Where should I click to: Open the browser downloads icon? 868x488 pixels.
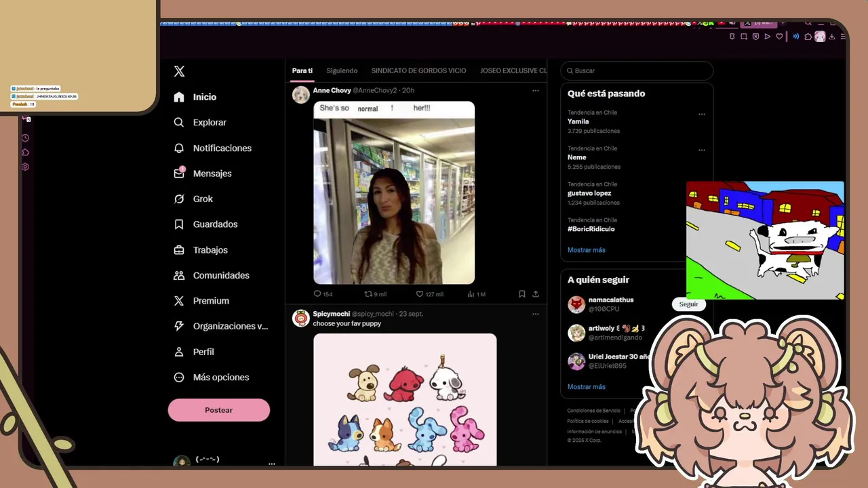click(832, 37)
